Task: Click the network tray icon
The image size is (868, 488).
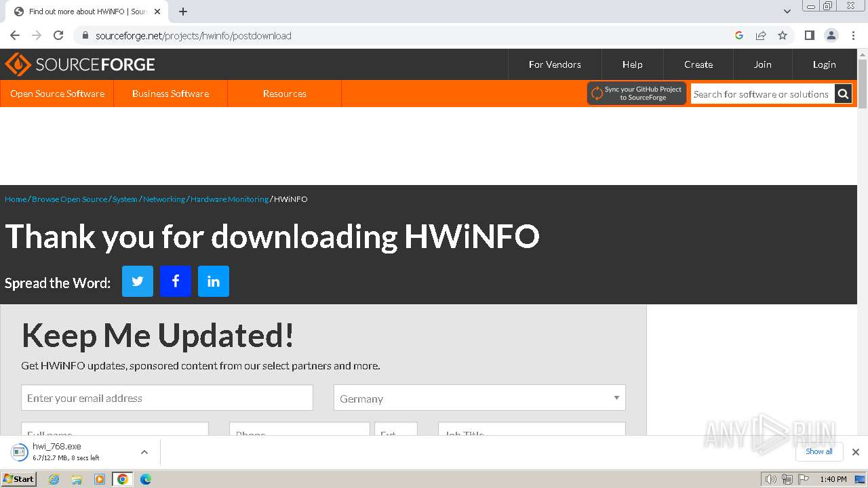Action: (x=787, y=479)
